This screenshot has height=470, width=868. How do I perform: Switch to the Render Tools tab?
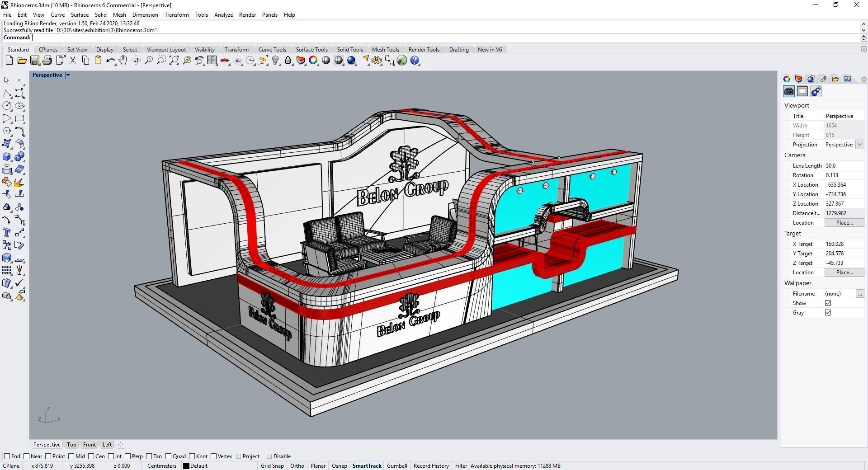(424, 50)
